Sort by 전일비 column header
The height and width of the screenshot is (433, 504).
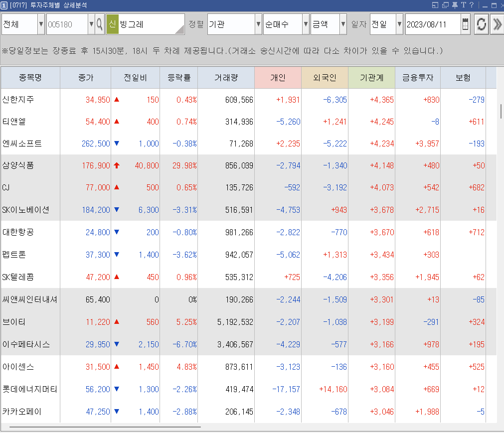click(x=135, y=77)
